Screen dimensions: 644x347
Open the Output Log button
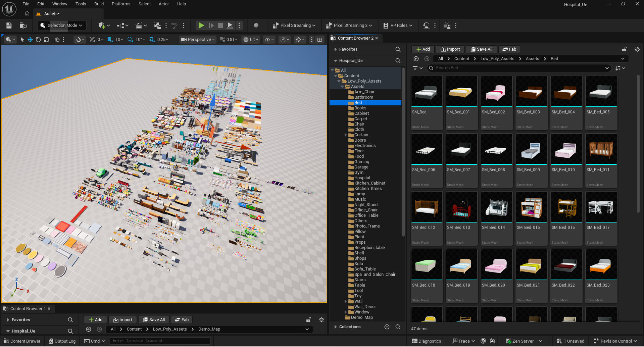62,341
